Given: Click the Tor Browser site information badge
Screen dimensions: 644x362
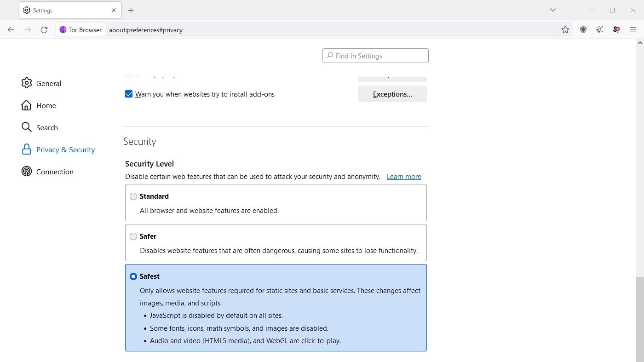Looking at the screenshot, I should pos(80,29).
